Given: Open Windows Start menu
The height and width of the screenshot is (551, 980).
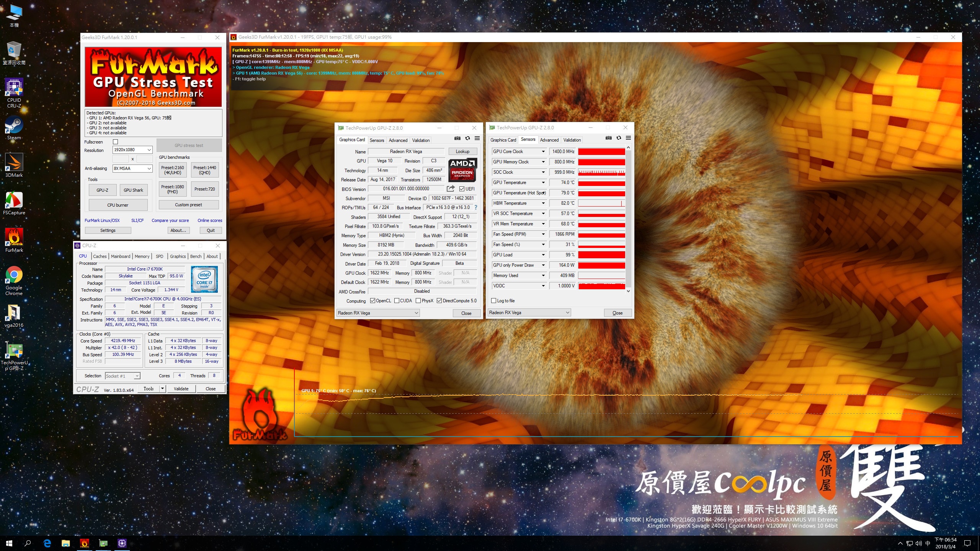Looking at the screenshot, I should [9, 543].
